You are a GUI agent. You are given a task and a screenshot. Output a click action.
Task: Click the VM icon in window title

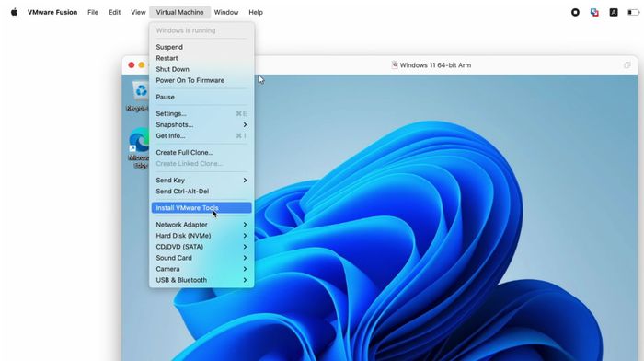(x=395, y=65)
